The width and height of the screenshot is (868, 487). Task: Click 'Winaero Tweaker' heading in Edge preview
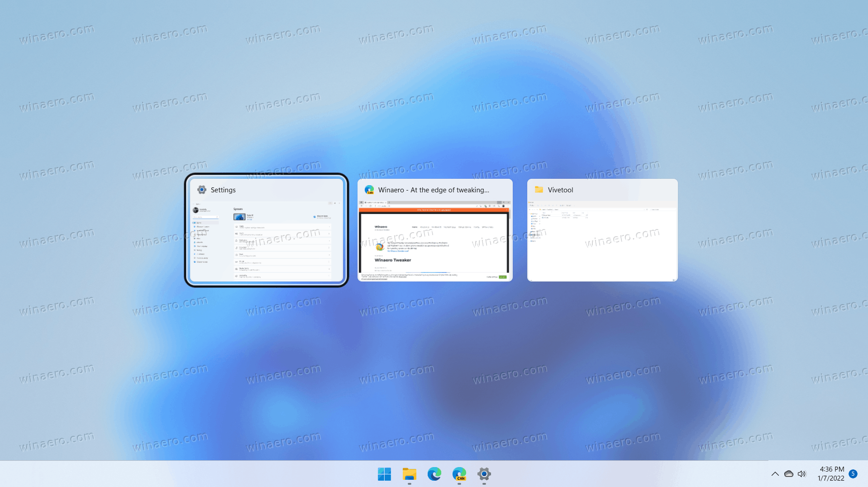pos(393,260)
